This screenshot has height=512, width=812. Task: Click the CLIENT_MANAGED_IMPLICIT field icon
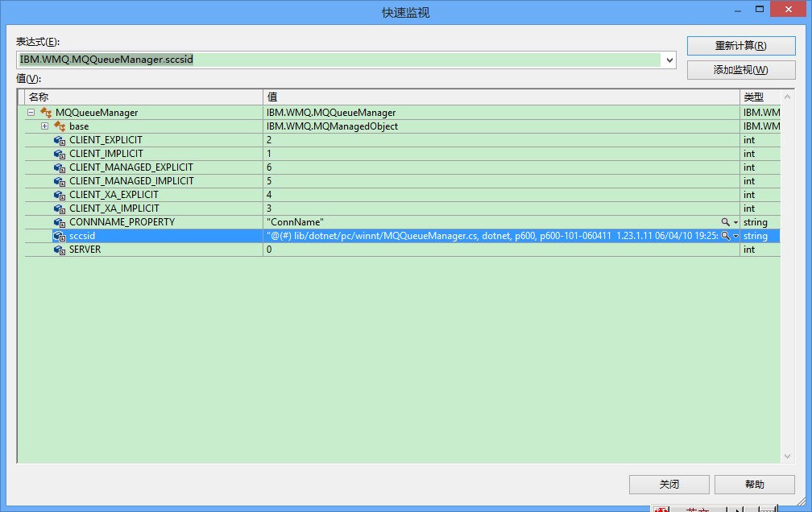(x=60, y=181)
